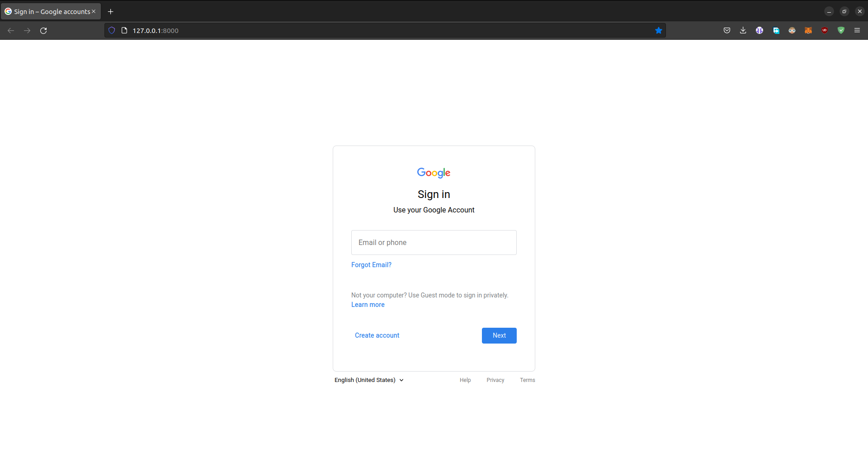Save page to Pocket
The image size is (868, 476).
click(727, 30)
